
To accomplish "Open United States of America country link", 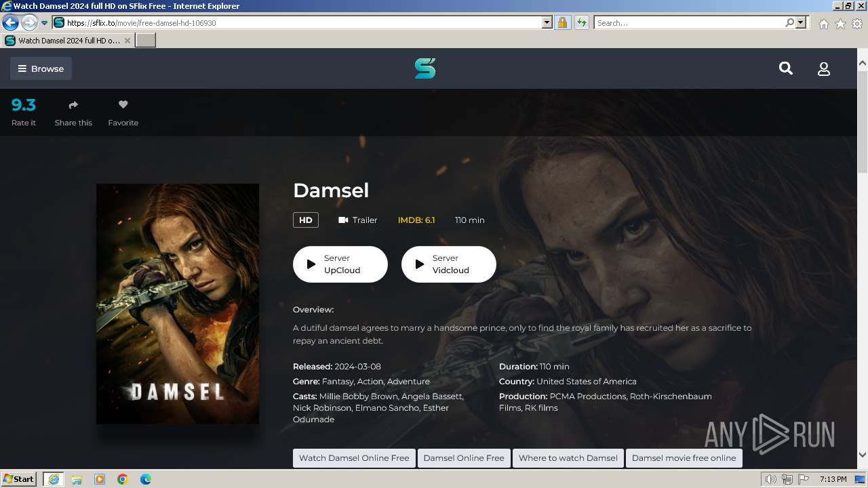I will coord(587,381).
